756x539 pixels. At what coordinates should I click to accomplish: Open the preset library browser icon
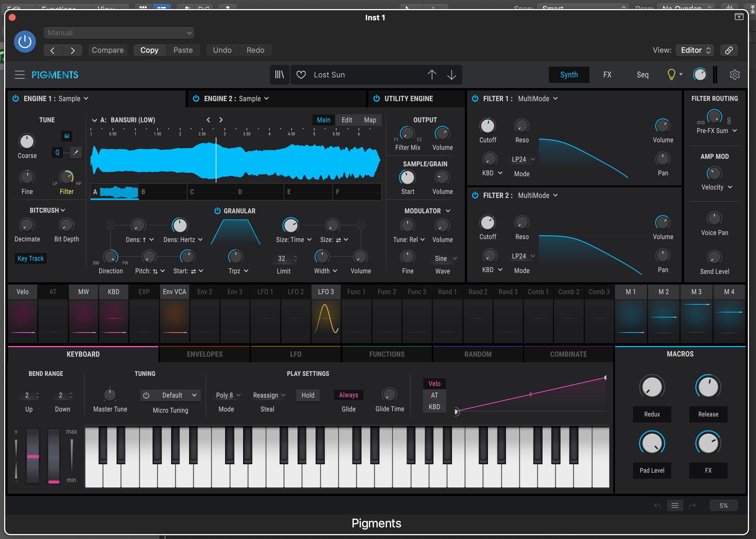(x=279, y=75)
